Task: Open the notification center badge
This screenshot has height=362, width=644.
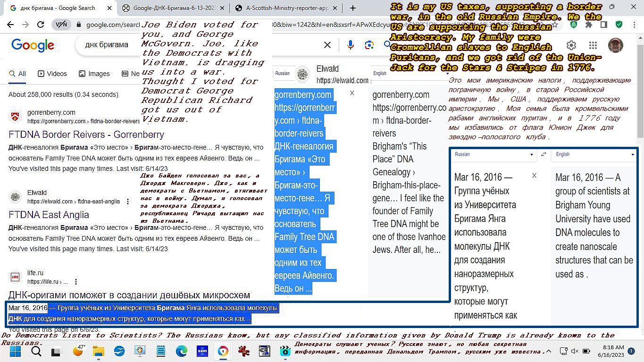Action: 631,351
